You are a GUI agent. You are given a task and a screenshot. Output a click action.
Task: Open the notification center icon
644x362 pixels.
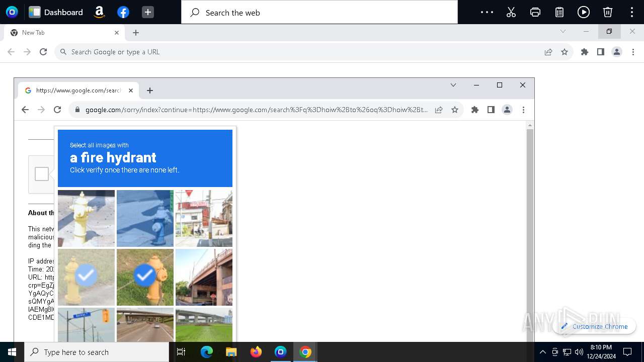click(x=627, y=352)
